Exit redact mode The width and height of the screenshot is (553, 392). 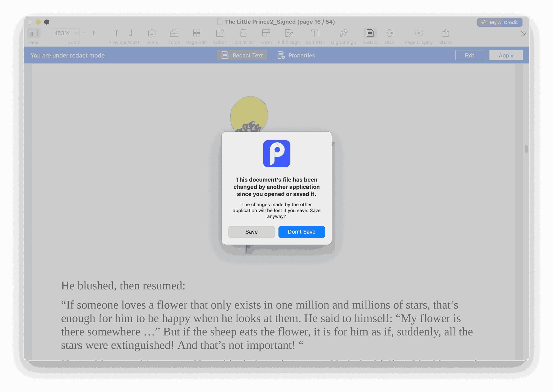tap(470, 55)
